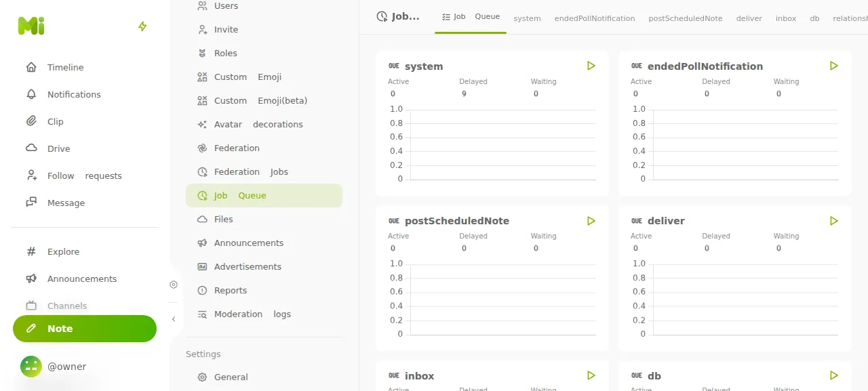Click the 'inbox' queue card title
Image resolution: width=868 pixels, height=391 pixels.
pyautogui.click(x=419, y=376)
